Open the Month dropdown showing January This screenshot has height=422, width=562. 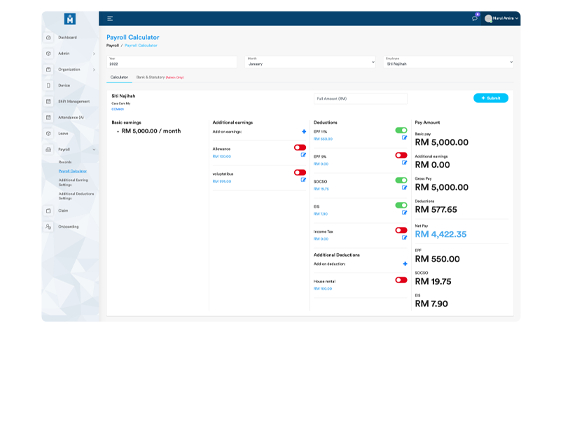tap(310, 62)
